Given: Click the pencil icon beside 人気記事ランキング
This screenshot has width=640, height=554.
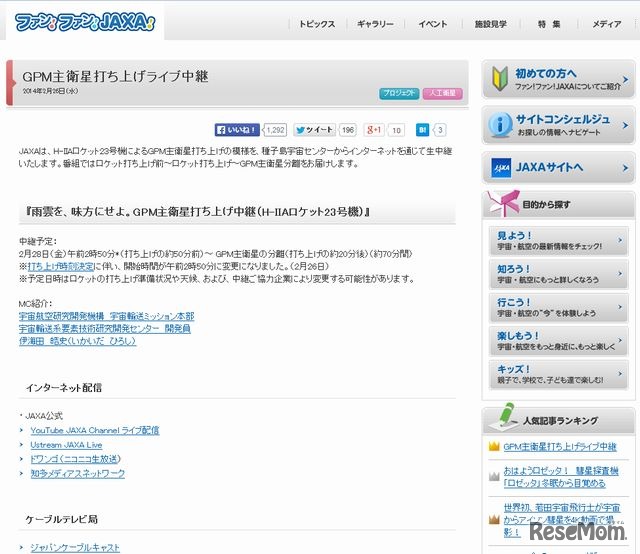Looking at the screenshot, I should [504, 417].
